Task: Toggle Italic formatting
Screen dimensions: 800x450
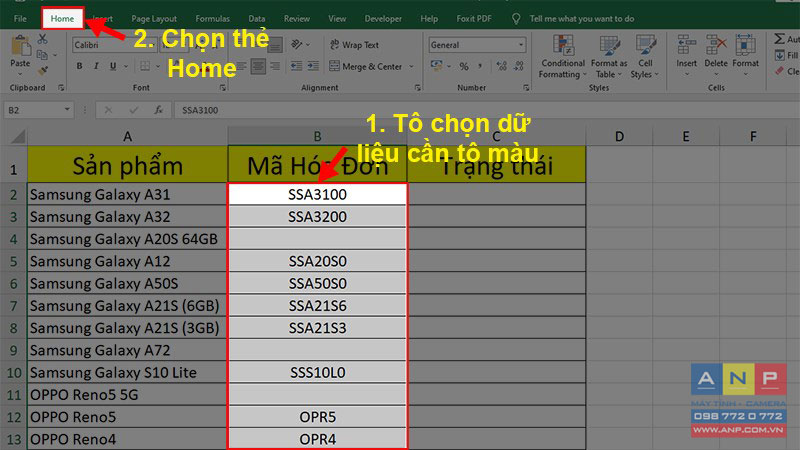Action: point(96,66)
